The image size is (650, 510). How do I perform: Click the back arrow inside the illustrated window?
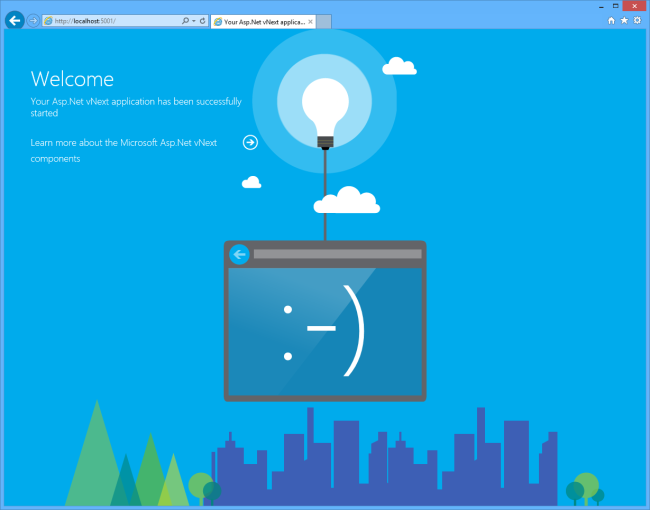(239, 254)
